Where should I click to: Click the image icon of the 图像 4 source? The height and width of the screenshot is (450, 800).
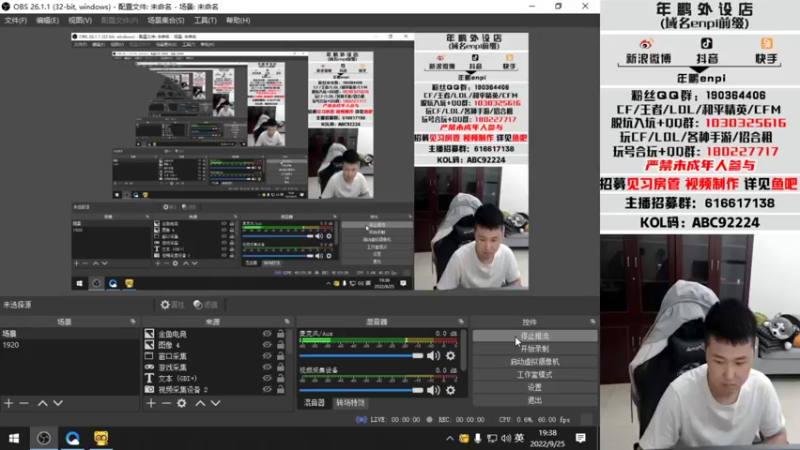pyautogui.click(x=149, y=345)
